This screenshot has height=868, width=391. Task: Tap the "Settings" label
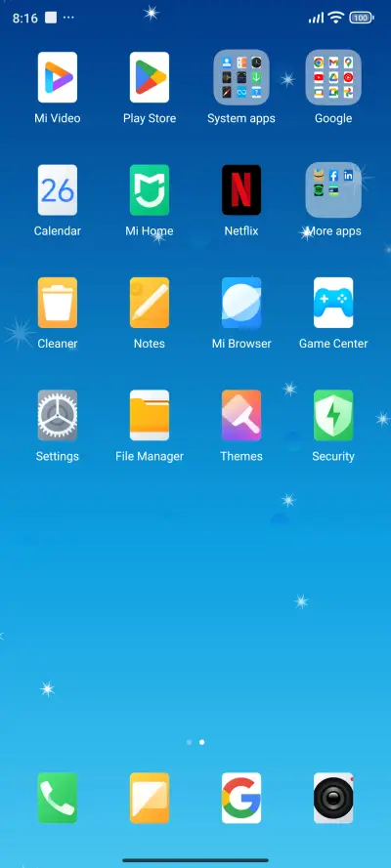pyautogui.click(x=58, y=457)
